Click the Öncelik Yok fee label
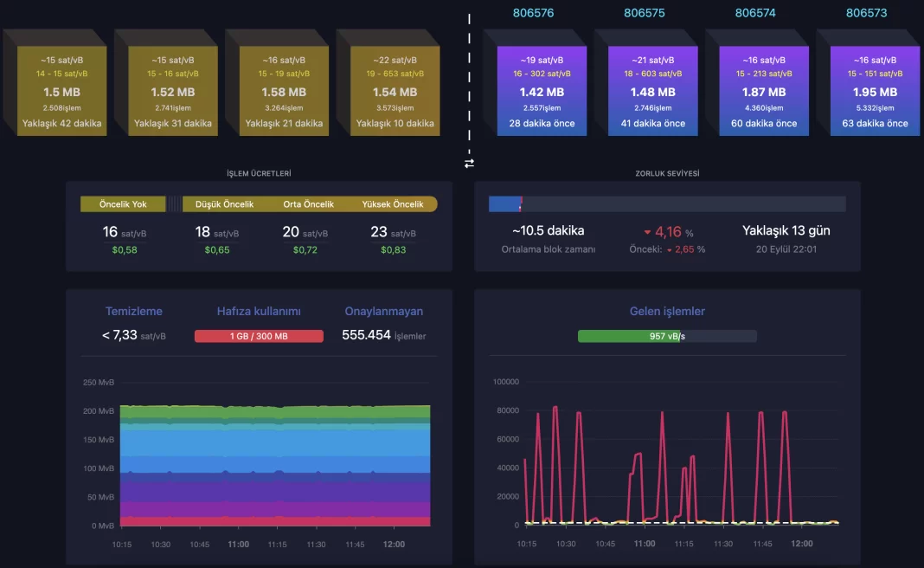Image resolution: width=924 pixels, height=568 pixels. click(x=123, y=204)
